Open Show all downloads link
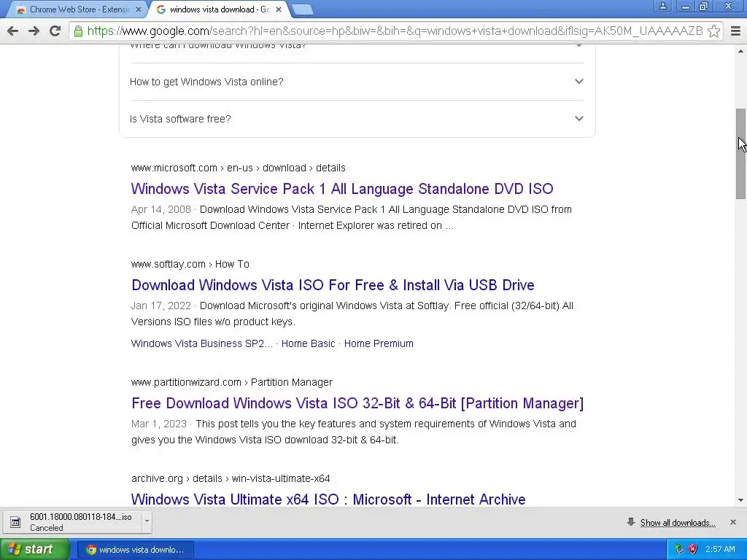The width and height of the screenshot is (747, 560). tap(678, 522)
